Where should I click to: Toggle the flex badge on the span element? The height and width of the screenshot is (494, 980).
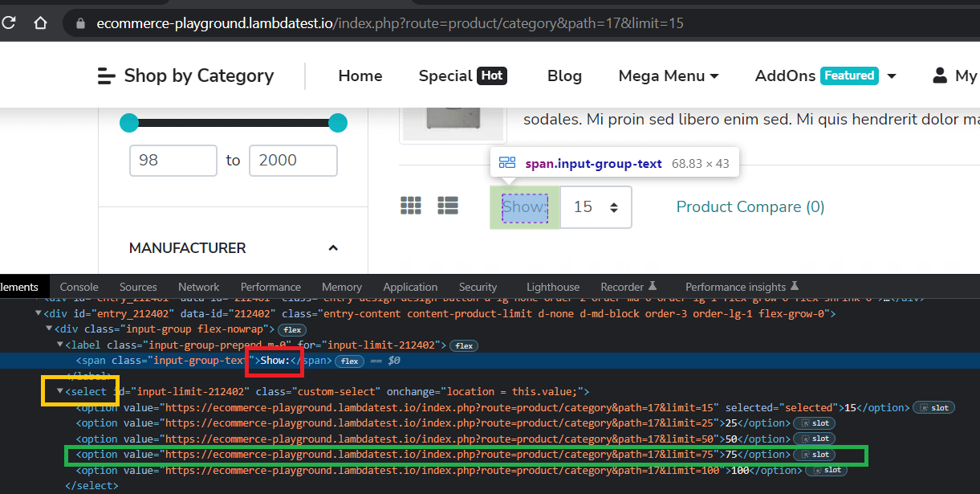[349, 361]
